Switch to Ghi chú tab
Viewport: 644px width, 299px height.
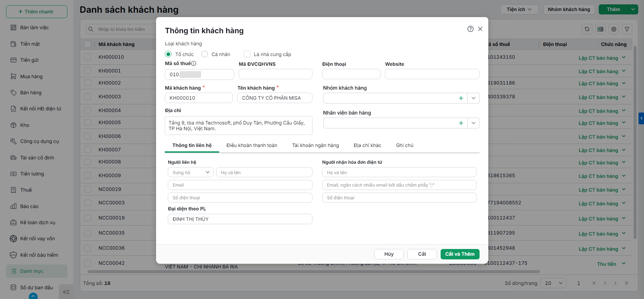405,145
